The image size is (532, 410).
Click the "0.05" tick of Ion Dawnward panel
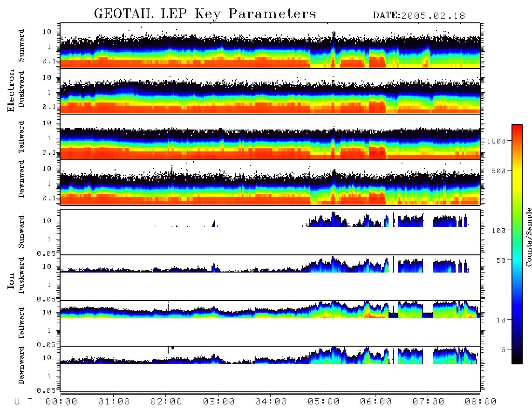pyautogui.click(x=46, y=390)
